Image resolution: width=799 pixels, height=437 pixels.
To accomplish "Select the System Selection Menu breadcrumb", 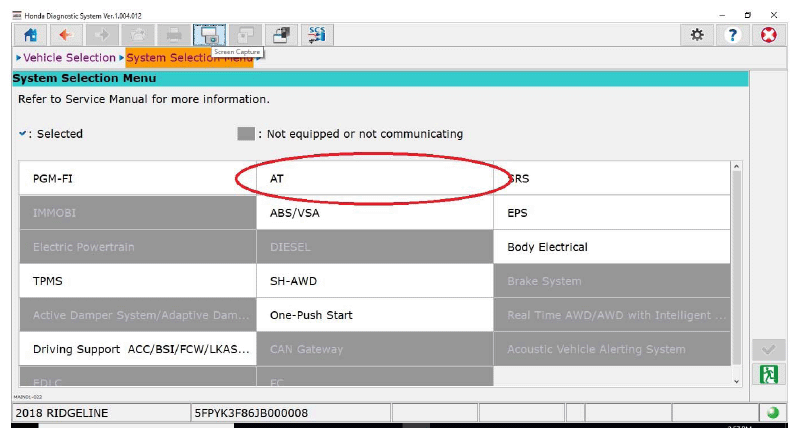I will pos(189,58).
